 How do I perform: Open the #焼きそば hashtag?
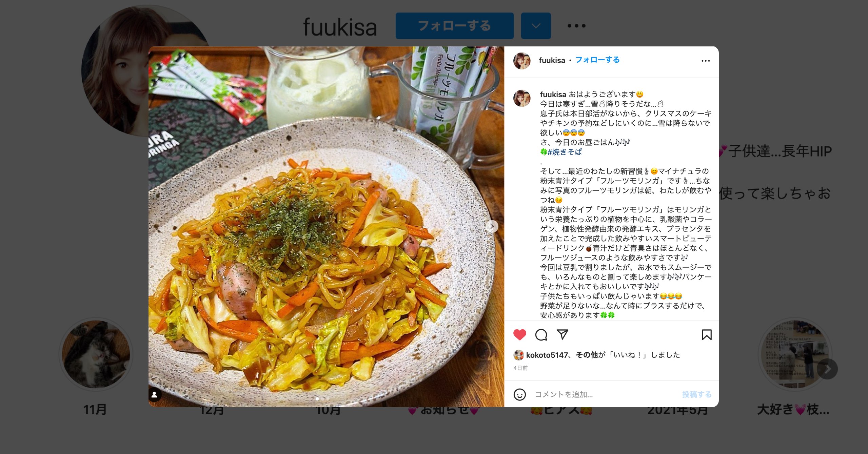click(x=565, y=152)
